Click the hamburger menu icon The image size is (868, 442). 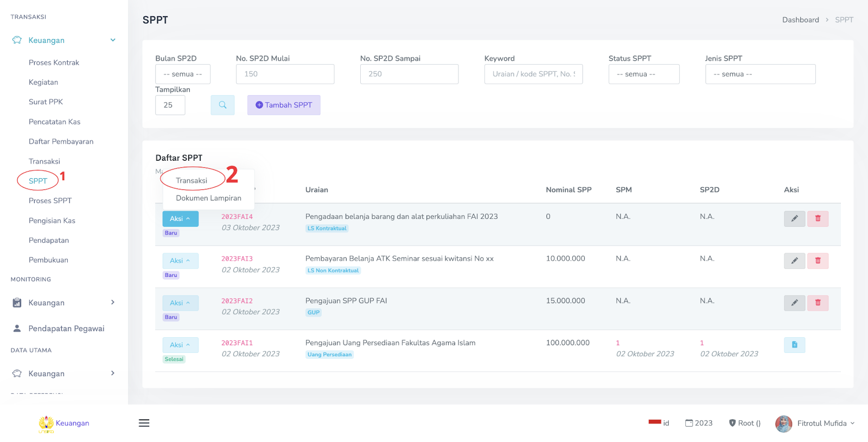pos(144,423)
